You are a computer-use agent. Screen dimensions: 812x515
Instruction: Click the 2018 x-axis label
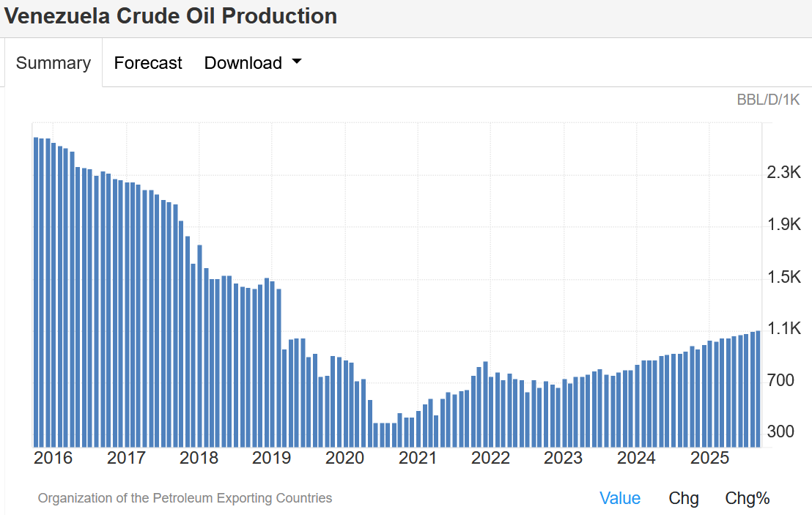199,458
